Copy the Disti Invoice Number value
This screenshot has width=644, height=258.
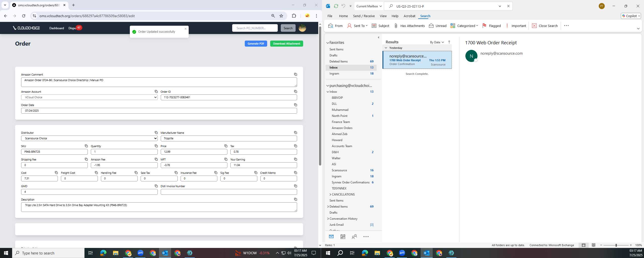tap(296, 186)
